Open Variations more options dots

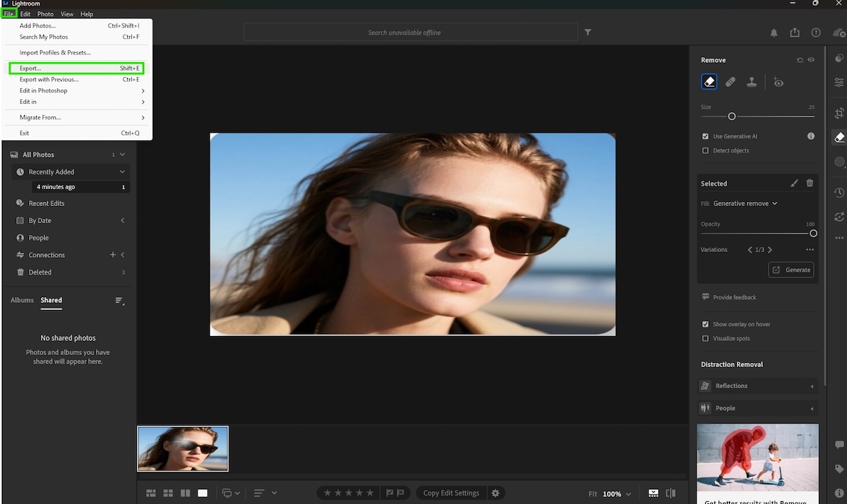point(810,250)
